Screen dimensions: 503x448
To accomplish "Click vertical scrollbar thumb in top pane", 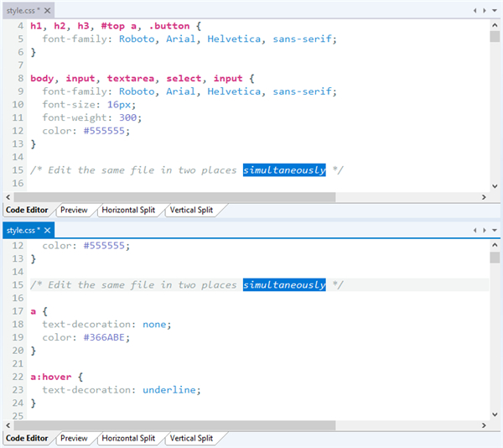I will point(495,36).
